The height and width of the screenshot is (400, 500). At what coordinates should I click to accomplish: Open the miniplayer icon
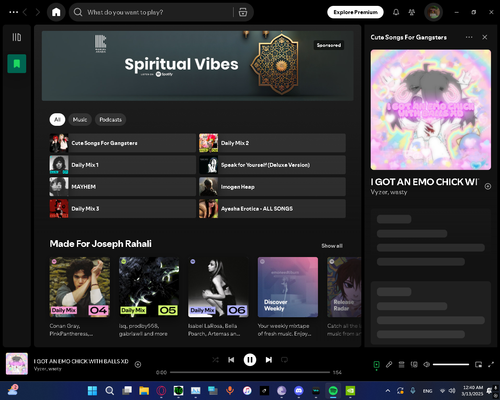478,364
